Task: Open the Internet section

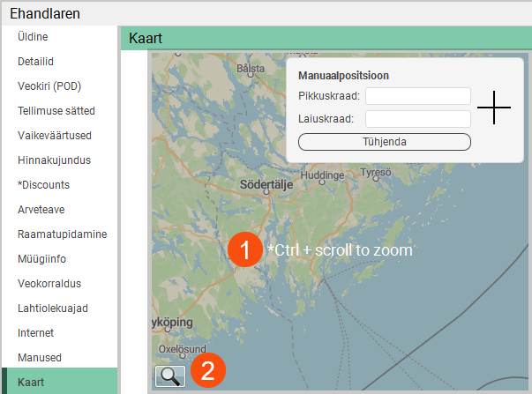Action: click(35, 333)
